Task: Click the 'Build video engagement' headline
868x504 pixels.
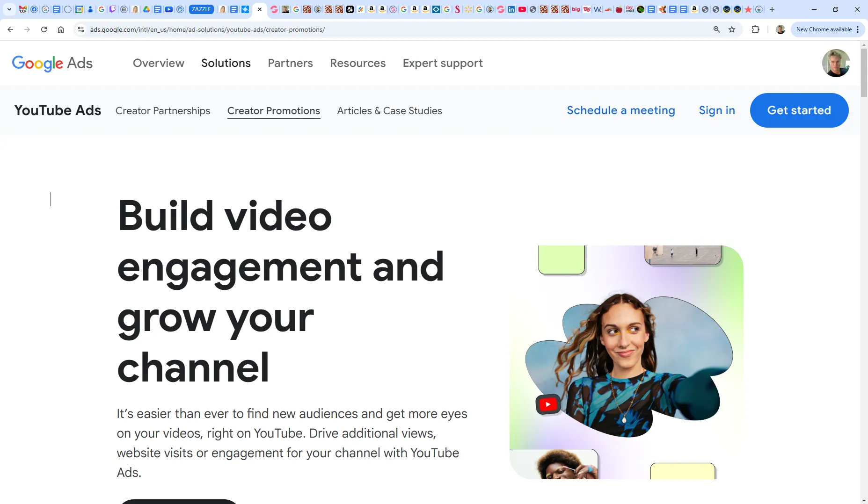Action: (x=280, y=291)
